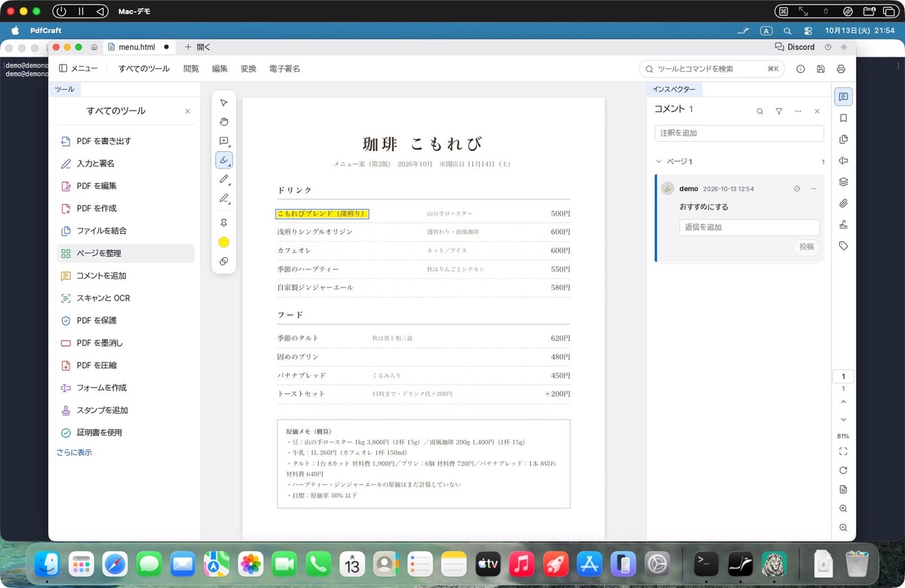Select the pencil drawing tool

click(224, 179)
